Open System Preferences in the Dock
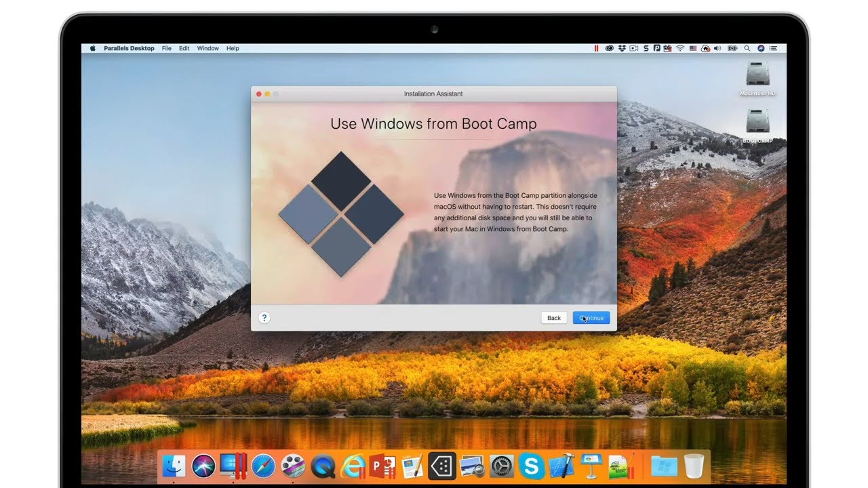The height and width of the screenshot is (488, 868). click(502, 466)
